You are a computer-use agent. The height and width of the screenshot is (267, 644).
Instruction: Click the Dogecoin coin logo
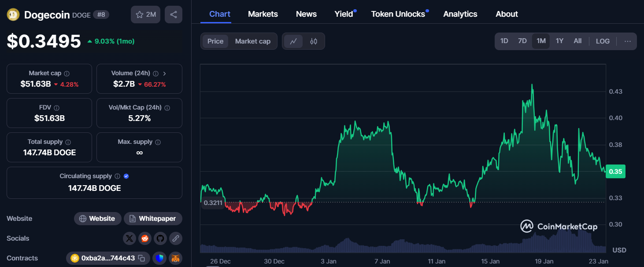click(13, 15)
